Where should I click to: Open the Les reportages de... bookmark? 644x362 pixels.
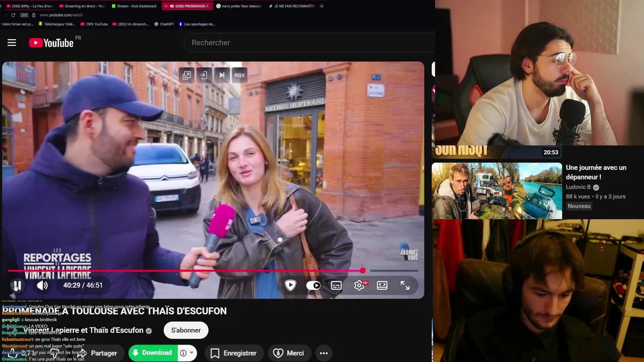(x=197, y=24)
